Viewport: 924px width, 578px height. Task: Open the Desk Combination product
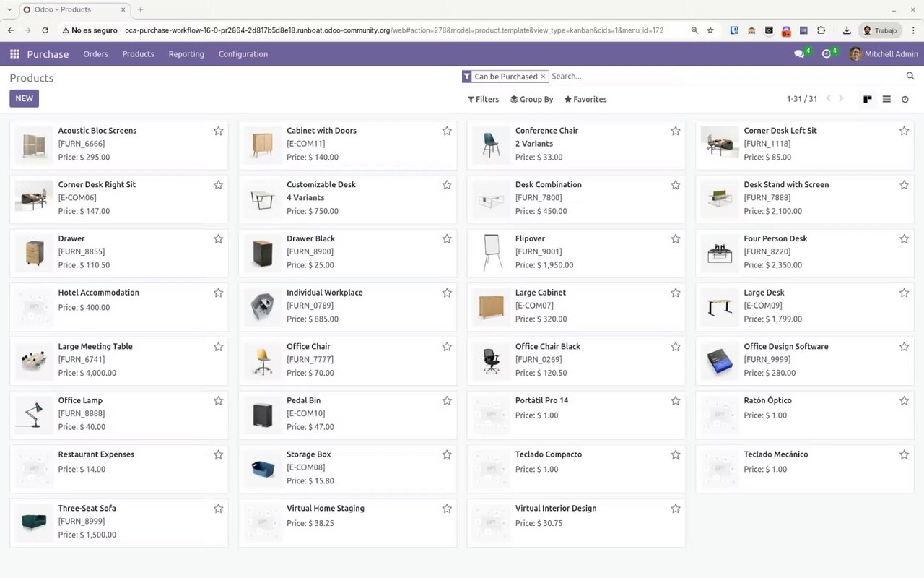[576, 198]
